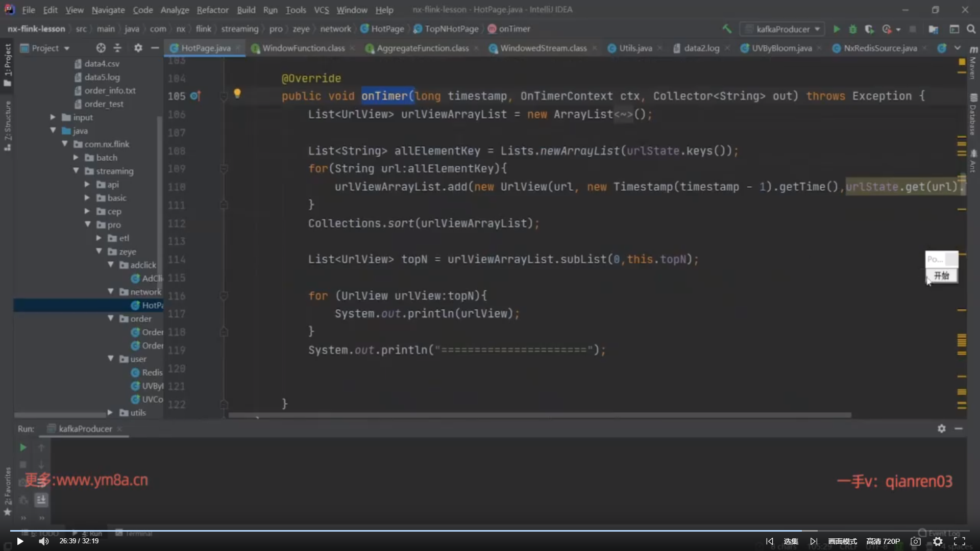This screenshot has width=980, height=551.
Task: Open Search Everywhere magnifier icon
Action: point(971,29)
